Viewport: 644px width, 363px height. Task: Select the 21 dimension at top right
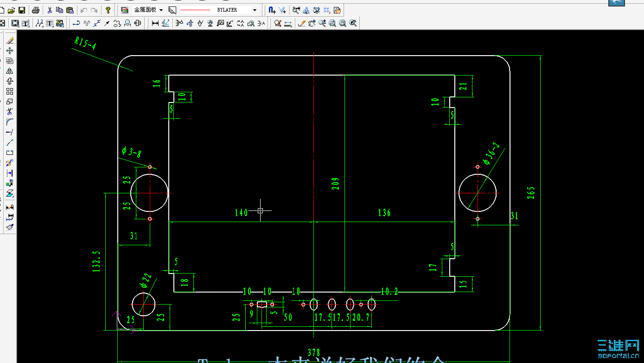click(x=463, y=86)
